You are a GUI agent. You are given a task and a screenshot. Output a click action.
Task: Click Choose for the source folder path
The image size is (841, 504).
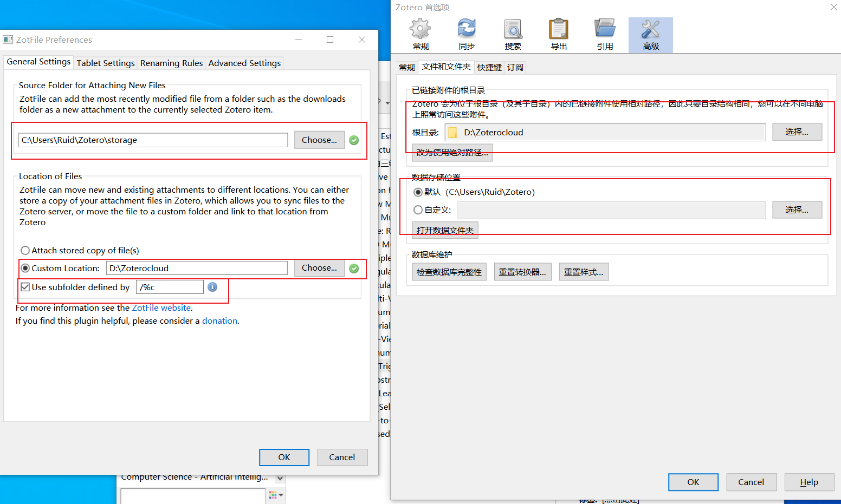[319, 140]
